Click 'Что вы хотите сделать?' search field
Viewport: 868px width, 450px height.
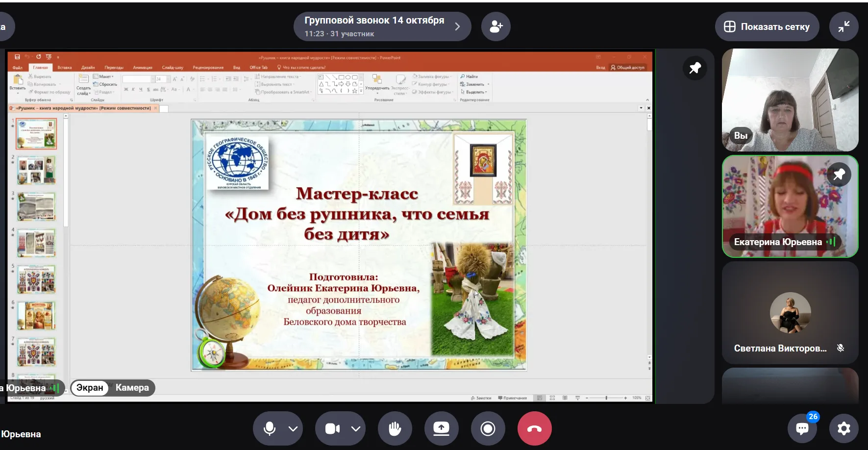(x=301, y=68)
